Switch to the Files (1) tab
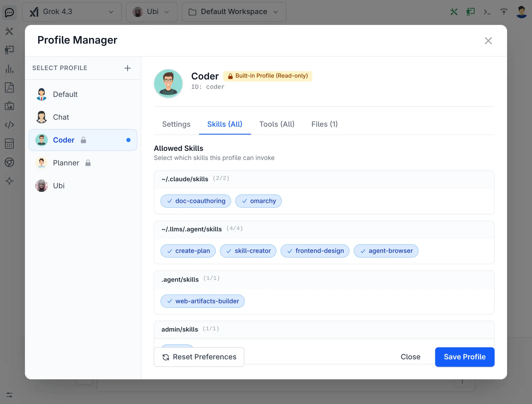 [324, 124]
